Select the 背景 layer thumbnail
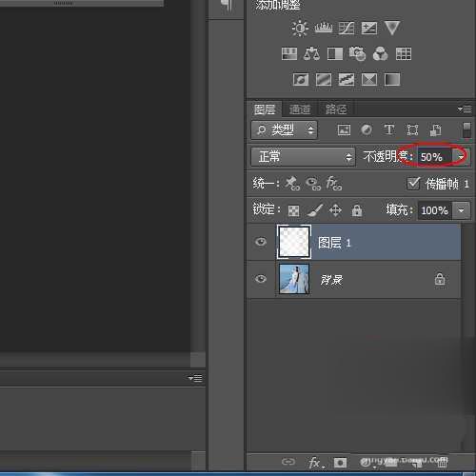Screen dimensions: 476x476 (x=294, y=279)
